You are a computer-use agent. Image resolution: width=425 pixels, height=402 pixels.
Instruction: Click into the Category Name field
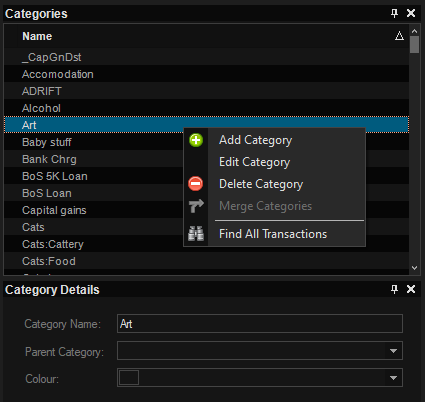click(x=260, y=324)
